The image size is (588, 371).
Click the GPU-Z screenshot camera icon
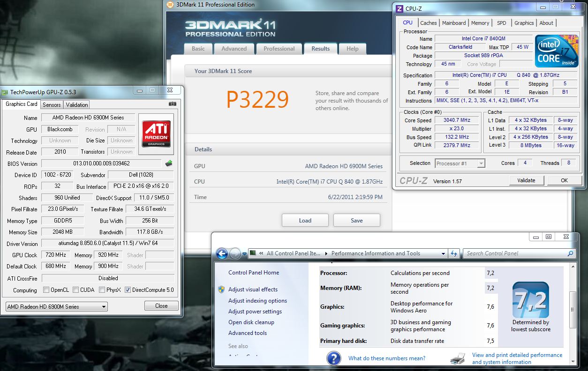pos(173,104)
